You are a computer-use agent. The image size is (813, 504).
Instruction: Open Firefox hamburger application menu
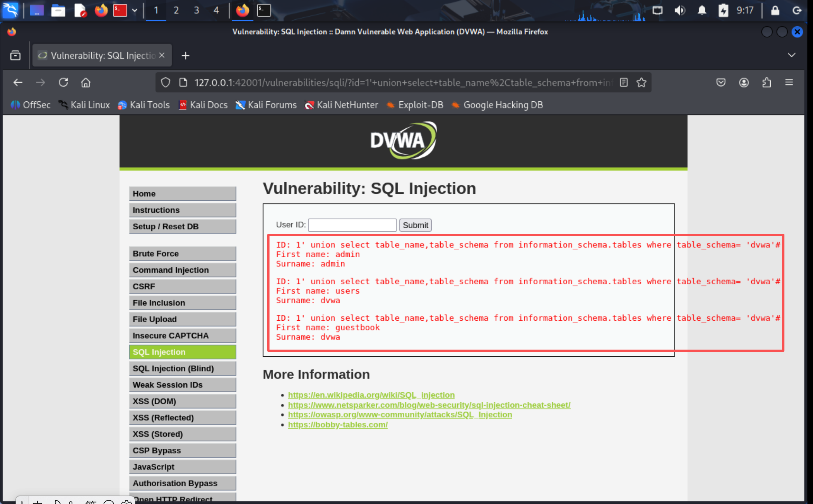pyautogui.click(x=789, y=82)
